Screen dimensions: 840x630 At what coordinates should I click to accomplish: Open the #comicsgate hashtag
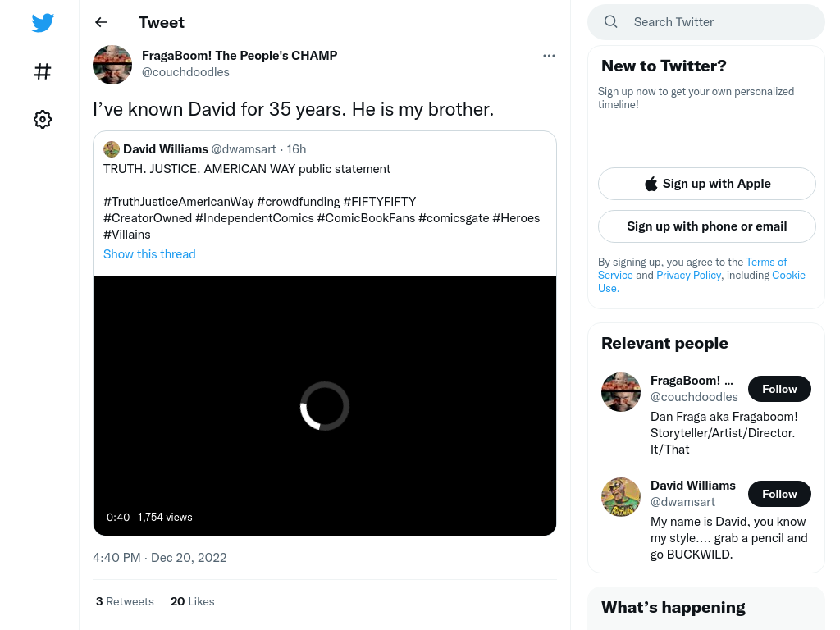[454, 218]
